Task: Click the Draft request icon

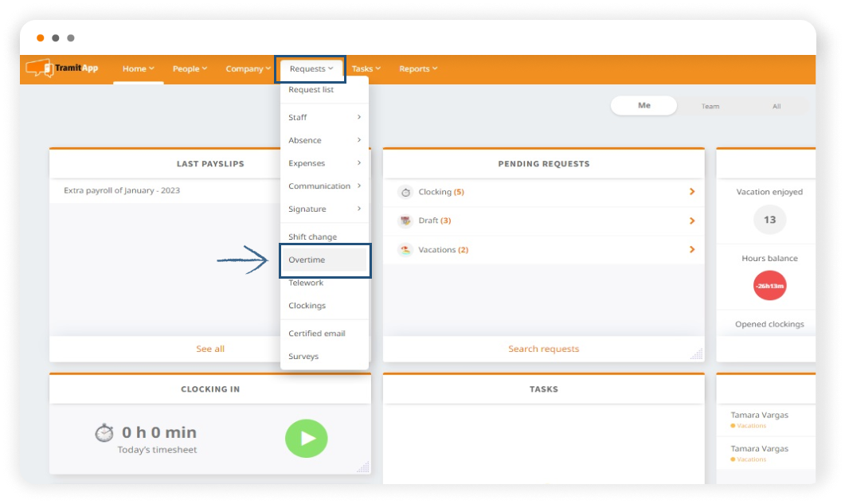Action: (x=405, y=221)
